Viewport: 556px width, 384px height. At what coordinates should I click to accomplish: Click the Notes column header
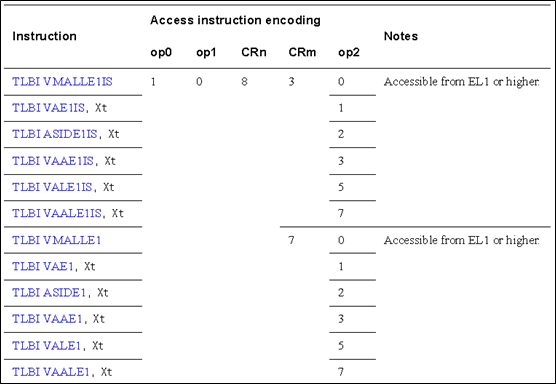[401, 36]
